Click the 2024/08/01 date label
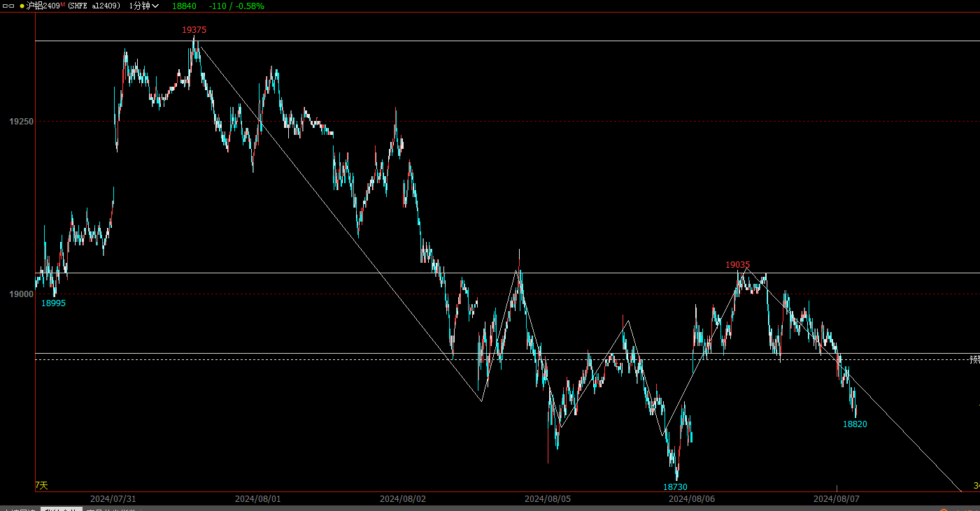The height and width of the screenshot is (511, 980). (x=257, y=499)
